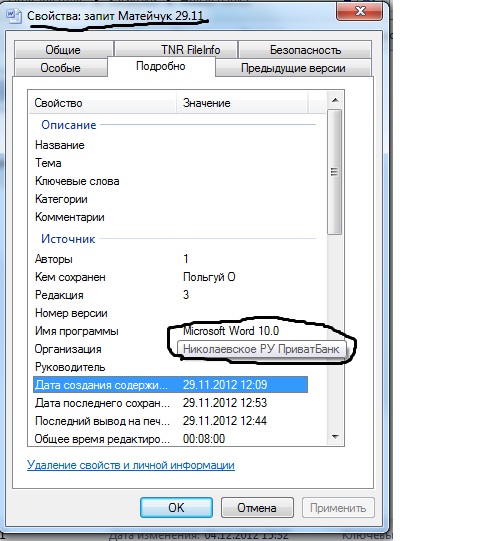Image resolution: width=478 pixels, height=541 pixels.
Task: Select the Тема property row
Action: point(170,163)
